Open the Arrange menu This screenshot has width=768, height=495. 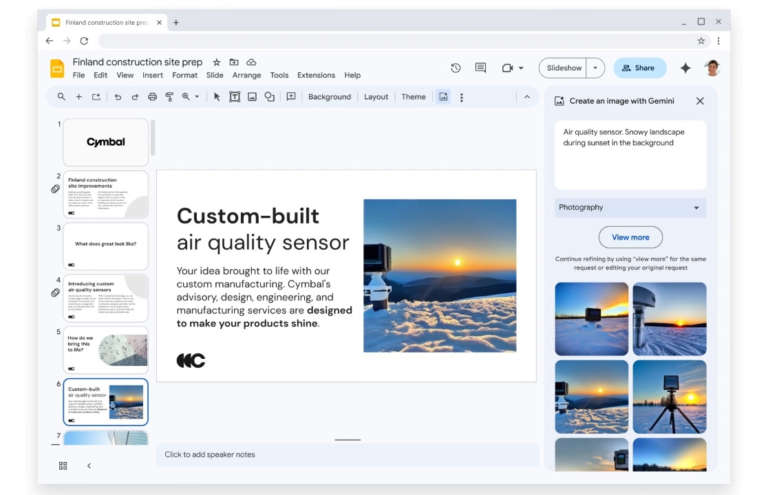[246, 75]
